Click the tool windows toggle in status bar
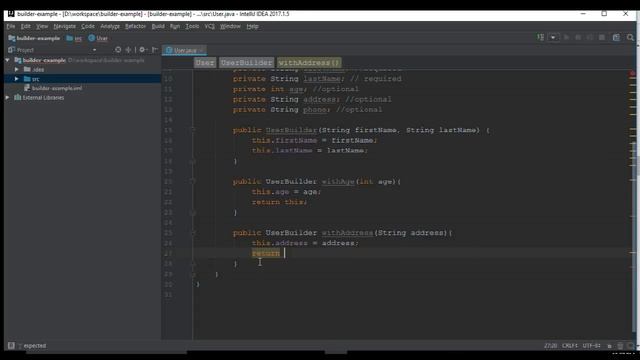The image size is (640, 360). (x=11, y=346)
